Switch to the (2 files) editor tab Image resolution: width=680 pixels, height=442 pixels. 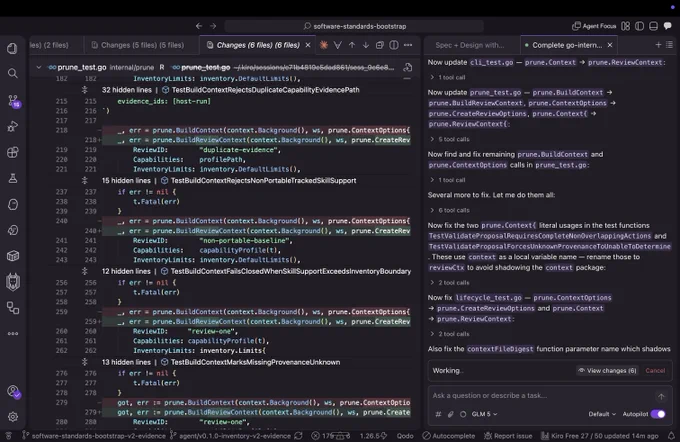pos(49,45)
